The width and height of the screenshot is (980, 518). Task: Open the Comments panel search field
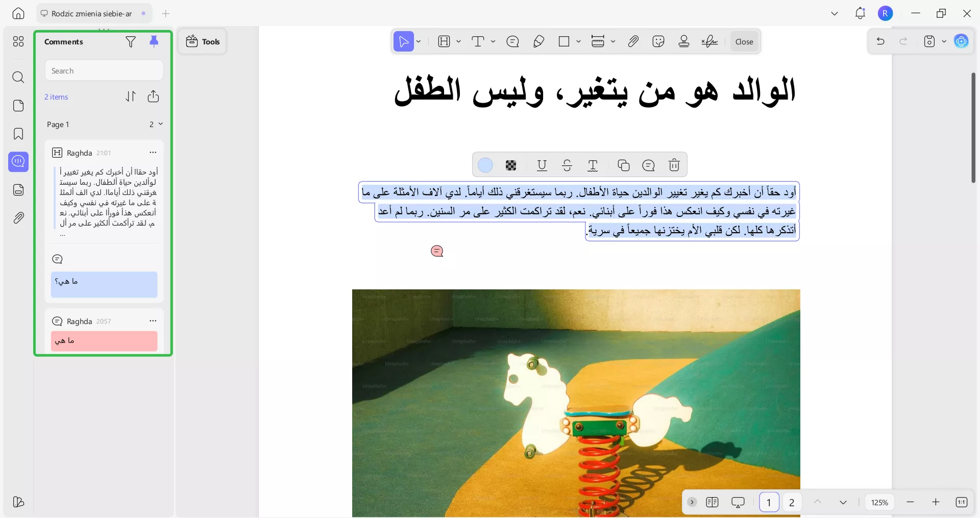104,70
